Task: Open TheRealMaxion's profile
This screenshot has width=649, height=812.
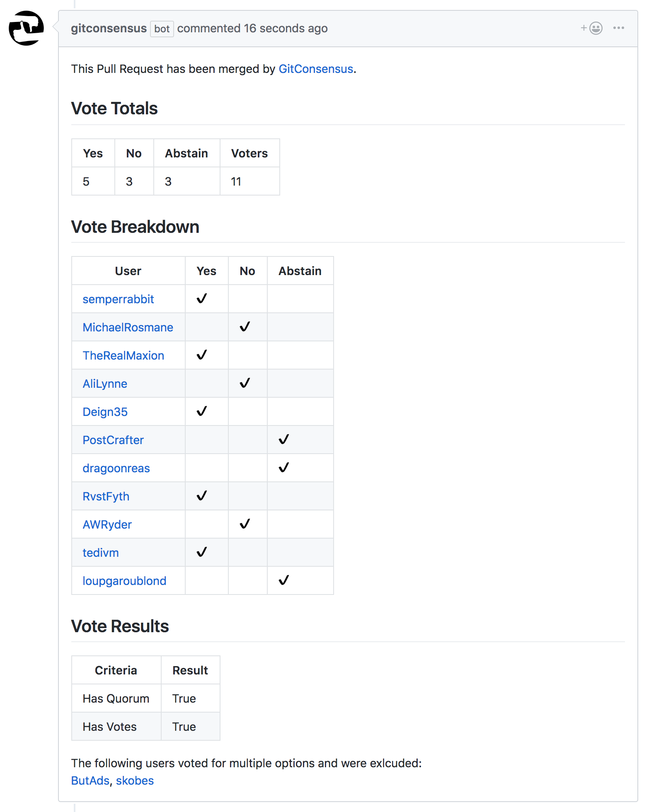Action: click(123, 355)
